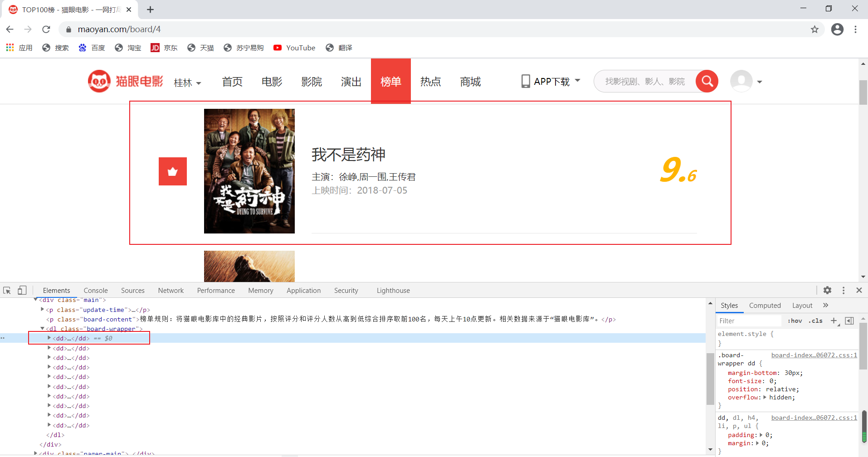Add new style rule plus icon

834,321
